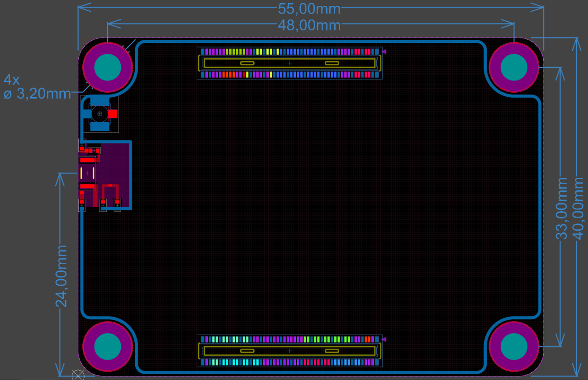Select the bottom-left mounting hole

(x=108, y=347)
